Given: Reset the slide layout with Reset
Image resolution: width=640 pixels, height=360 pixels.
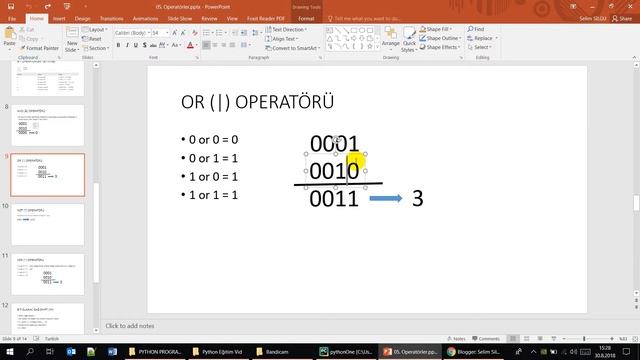Looking at the screenshot, I should coord(92,39).
